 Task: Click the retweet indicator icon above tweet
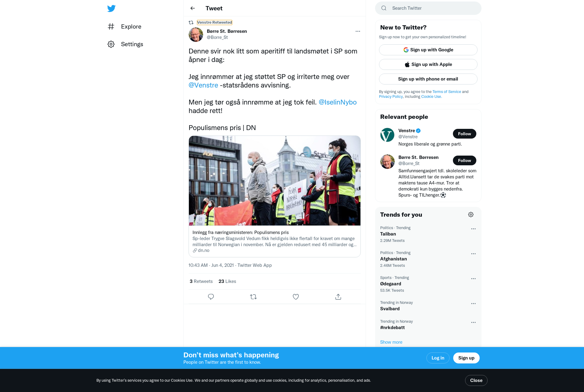tap(191, 22)
